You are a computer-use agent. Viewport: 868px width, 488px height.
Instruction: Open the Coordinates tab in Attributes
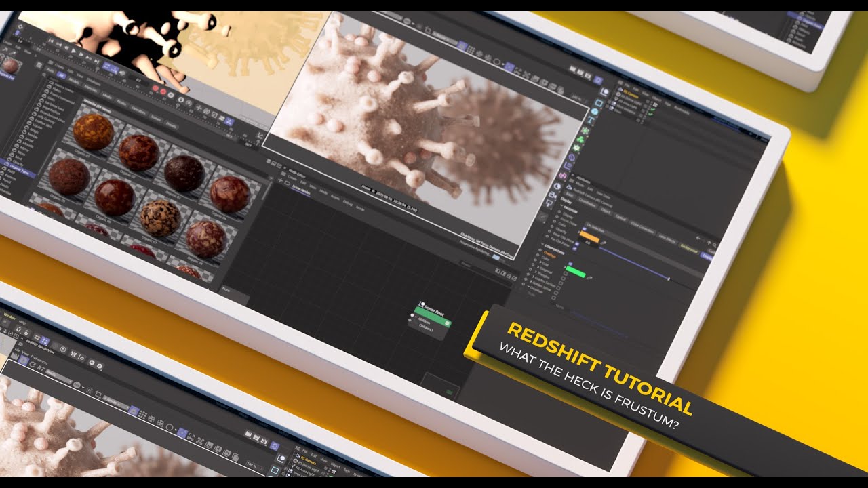(587, 202)
